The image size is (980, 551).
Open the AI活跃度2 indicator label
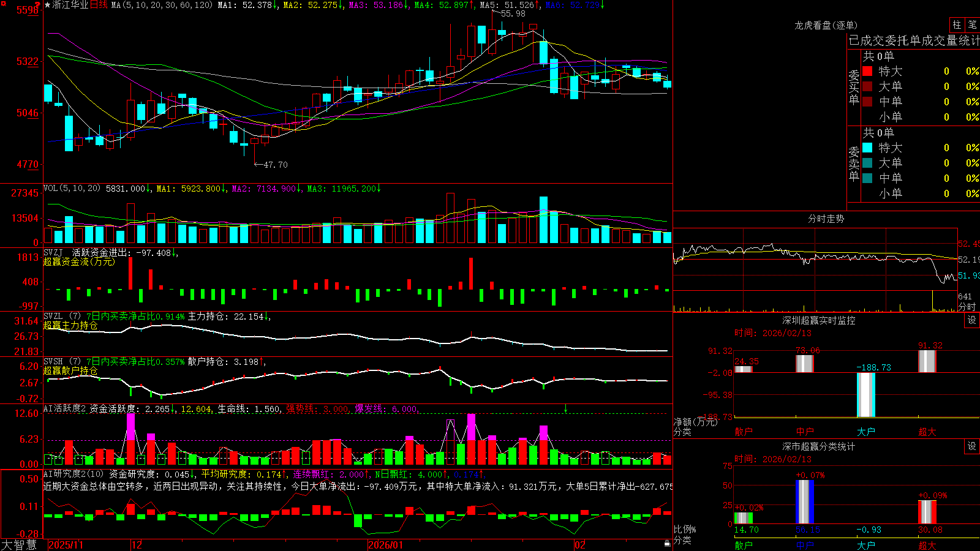click(x=65, y=409)
